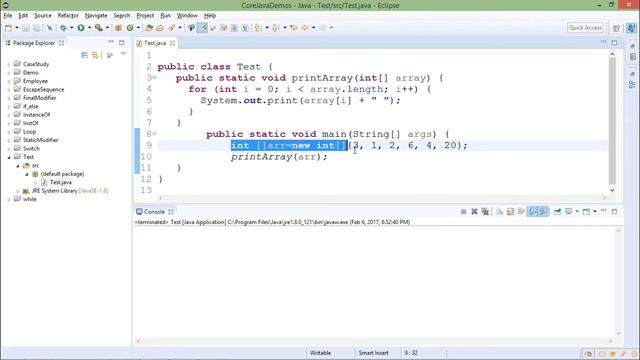Select the (default package) node
The width and height of the screenshot is (640, 360).
(62, 174)
